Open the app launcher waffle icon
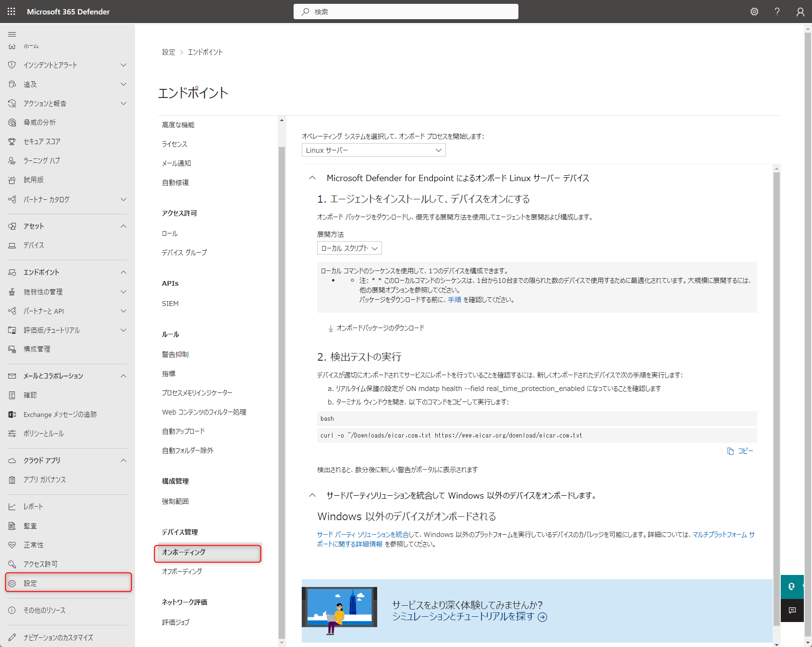 (12, 12)
